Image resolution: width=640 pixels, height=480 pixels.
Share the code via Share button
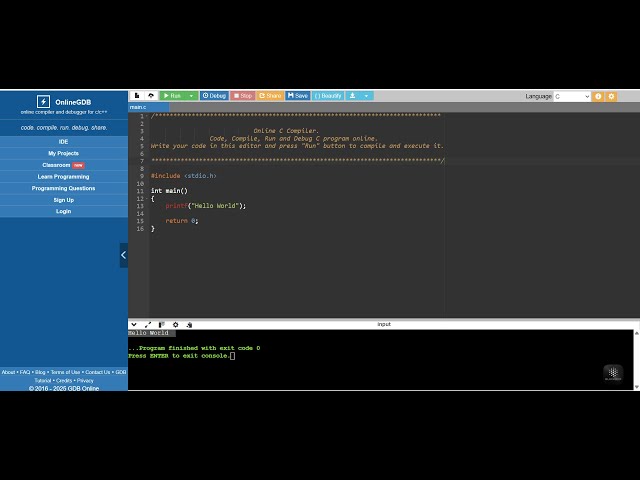point(270,96)
